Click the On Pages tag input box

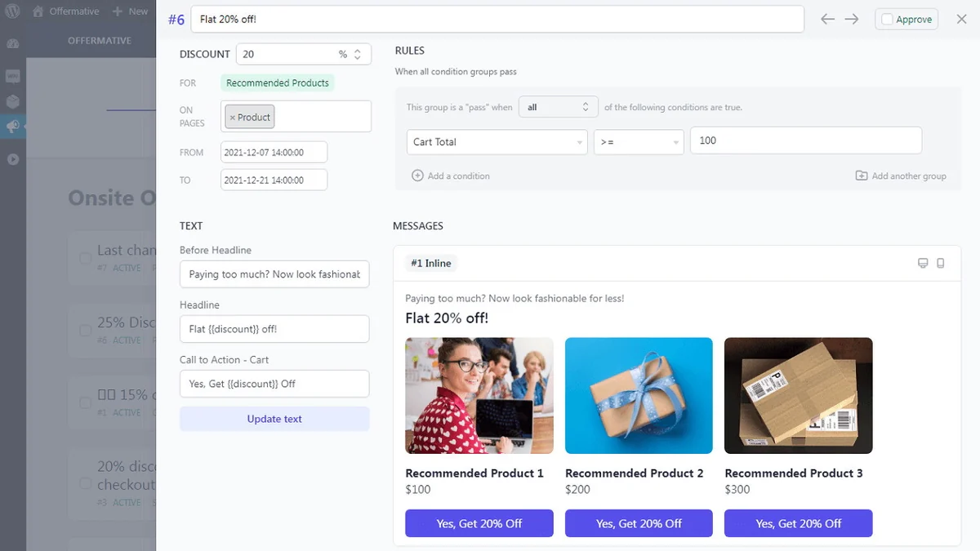pyautogui.click(x=296, y=116)
